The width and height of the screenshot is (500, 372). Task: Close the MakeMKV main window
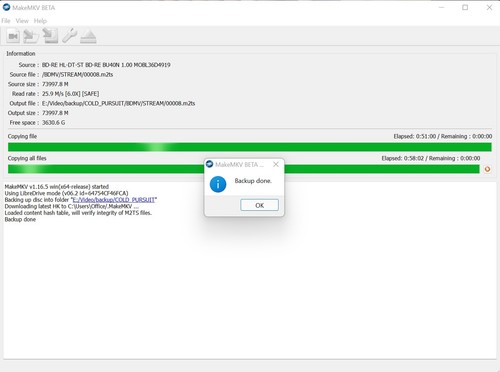coord(489,7)
